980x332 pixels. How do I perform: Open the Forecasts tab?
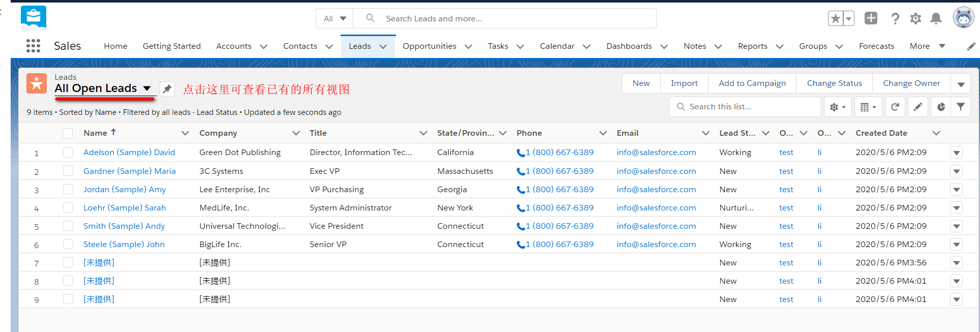coord(876,46)
